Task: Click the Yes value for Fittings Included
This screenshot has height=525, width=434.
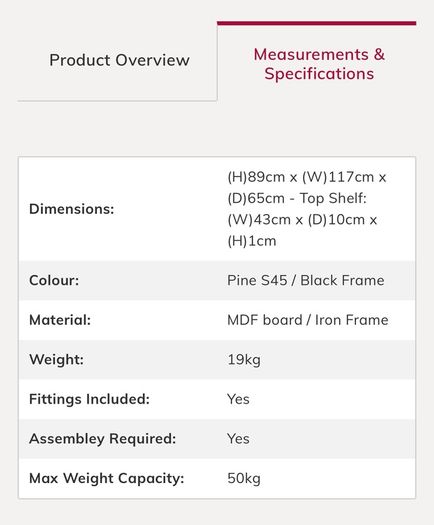Action: [x=238, y=399]
